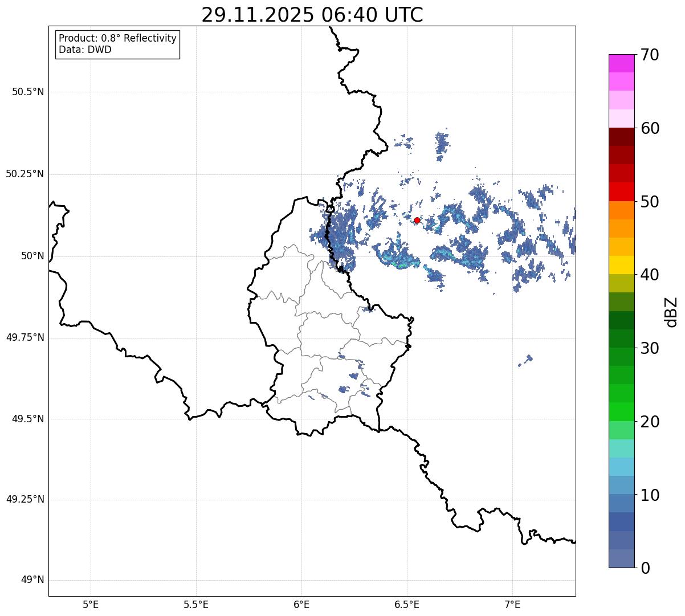The image size is (685, 616).
Task: Click the 7°E longitude label
Action: (x=513, y=604)
